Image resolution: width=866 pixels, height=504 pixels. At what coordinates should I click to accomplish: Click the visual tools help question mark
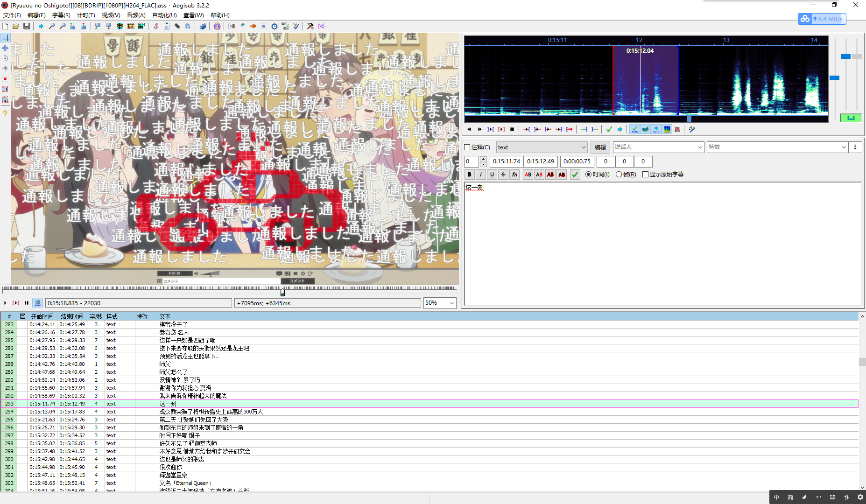click(x=5, y=113)
